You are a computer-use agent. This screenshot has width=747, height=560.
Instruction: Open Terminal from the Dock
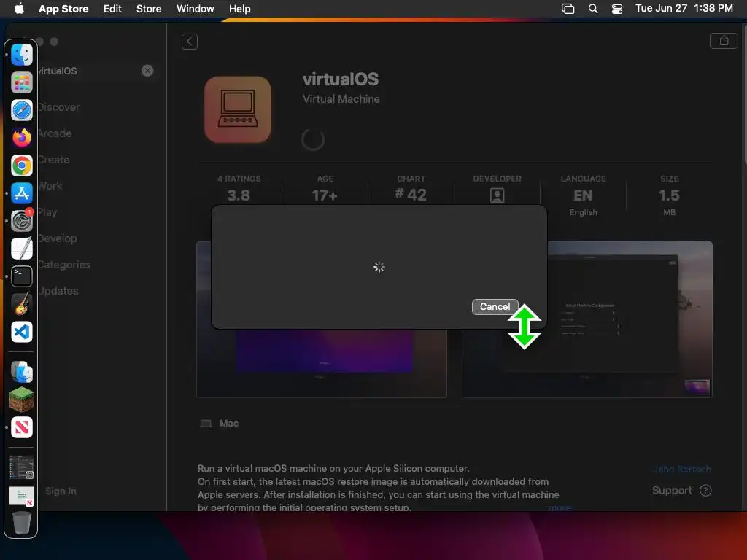pos(22,276)
